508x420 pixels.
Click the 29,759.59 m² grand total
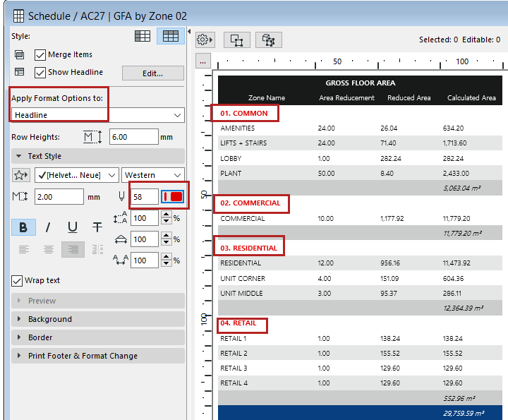(x=464, y=413)
